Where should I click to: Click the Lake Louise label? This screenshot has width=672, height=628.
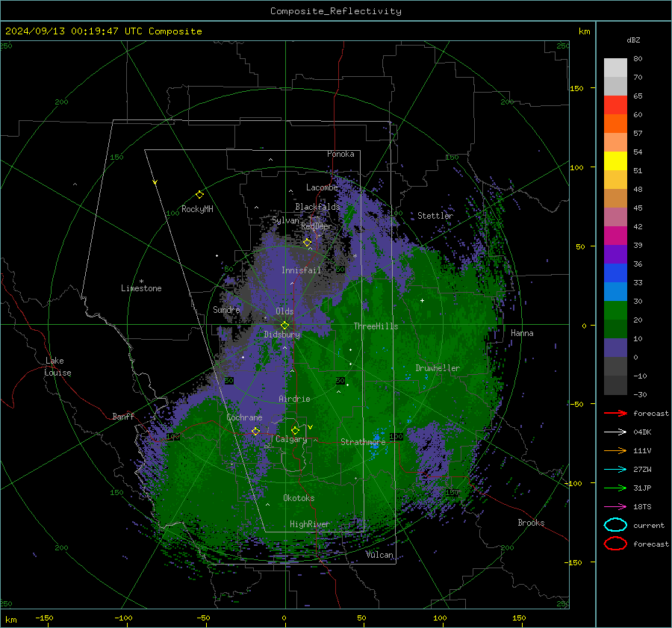pyautogui.click(x=57, y=367)
